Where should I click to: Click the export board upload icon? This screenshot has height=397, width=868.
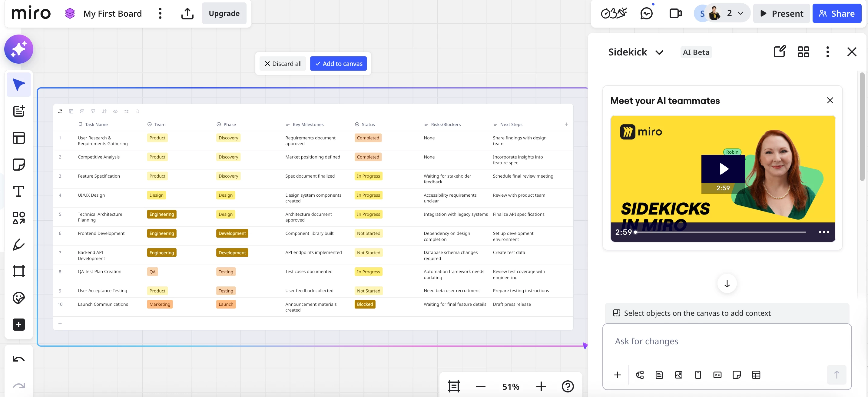click(187, 14)
